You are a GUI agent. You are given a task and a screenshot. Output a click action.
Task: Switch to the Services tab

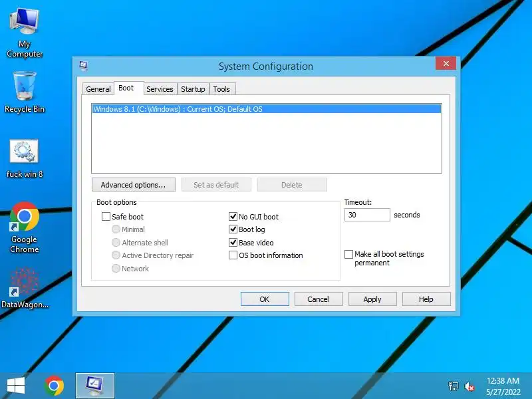point(160,89)
